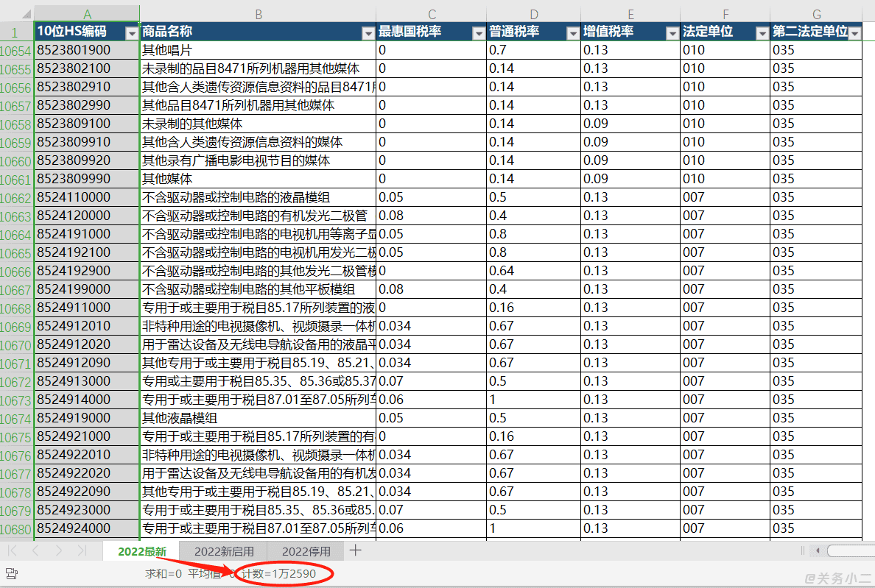This screenshot has height=588, width=875.
Task: Open the filter dropdown on 普通税率
Action: tap(573, 32)
